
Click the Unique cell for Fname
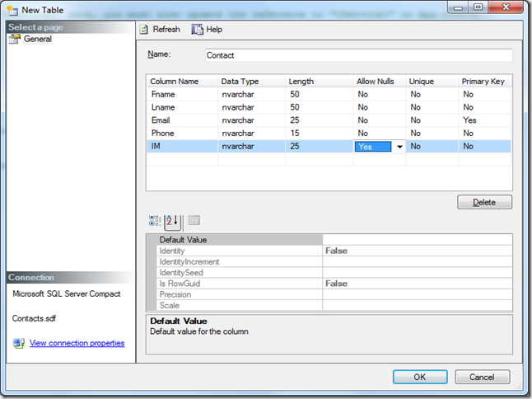point(432,95)
